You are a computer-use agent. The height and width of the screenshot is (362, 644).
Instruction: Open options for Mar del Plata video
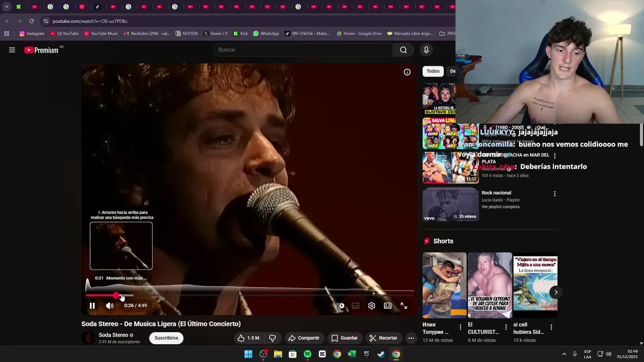pos(554,156)
